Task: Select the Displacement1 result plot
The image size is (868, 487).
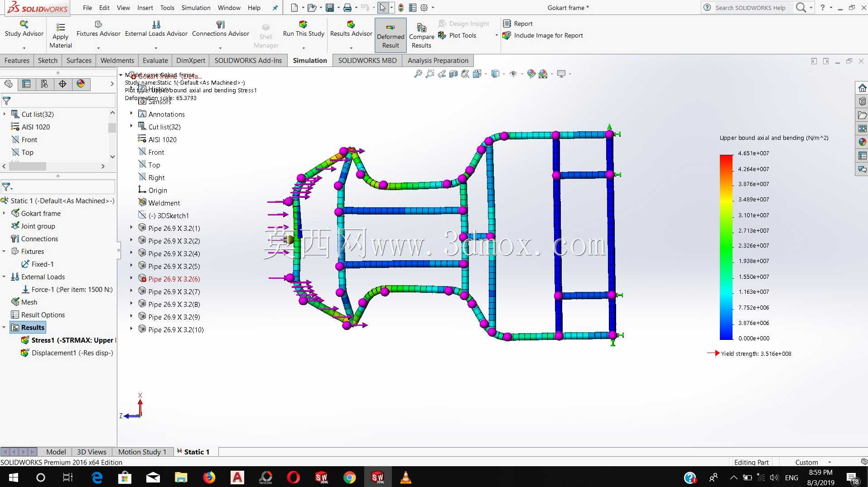Action: point(67,353)
